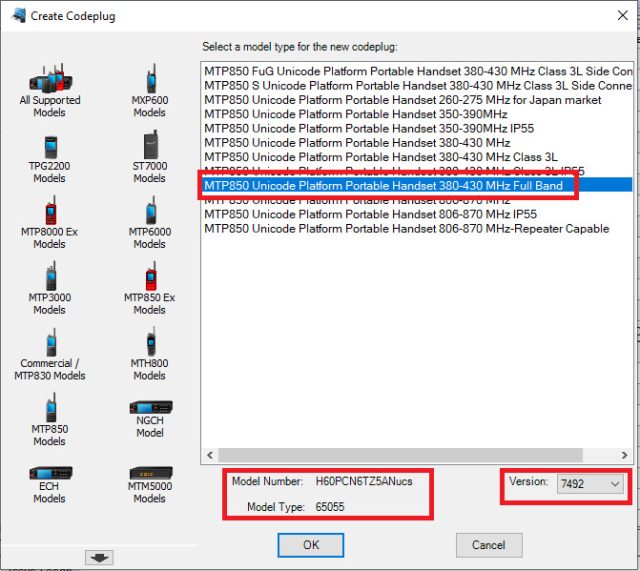Dismiss dialog with Cancel button
640x571 pixels.
(489, 545)
